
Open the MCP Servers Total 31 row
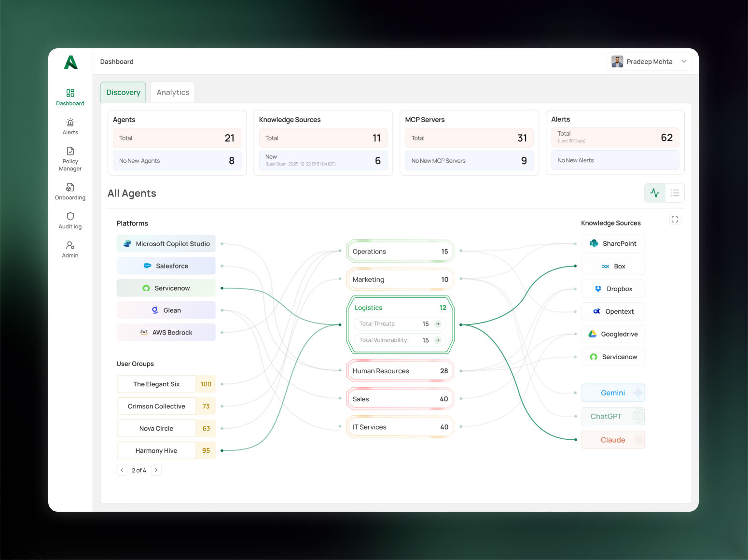pos(470,138)
